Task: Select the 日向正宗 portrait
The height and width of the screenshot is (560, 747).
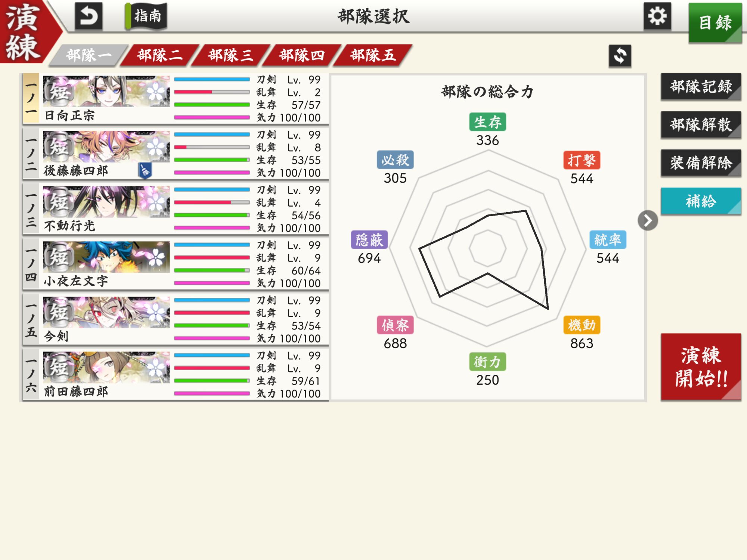Action: 106,92
